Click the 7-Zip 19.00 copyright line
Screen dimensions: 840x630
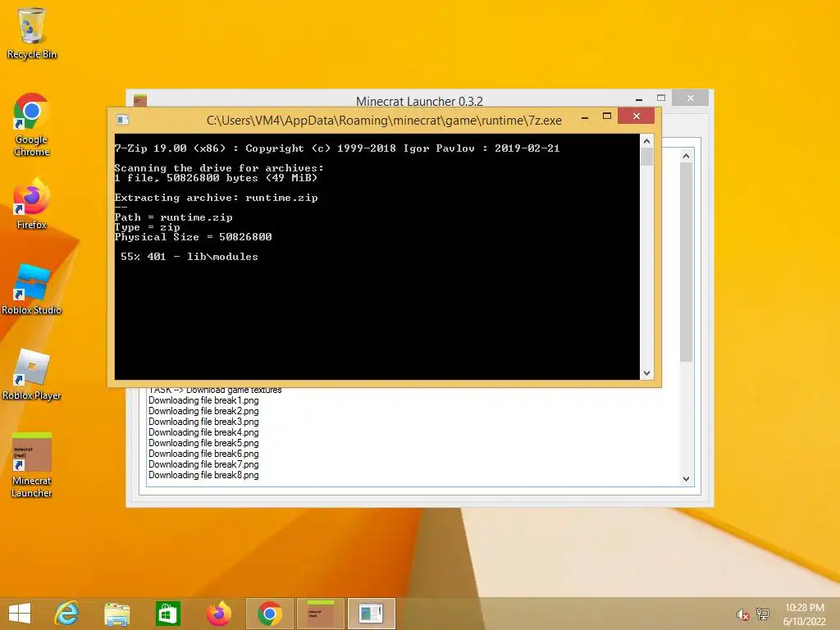click(x=337, y=148)
